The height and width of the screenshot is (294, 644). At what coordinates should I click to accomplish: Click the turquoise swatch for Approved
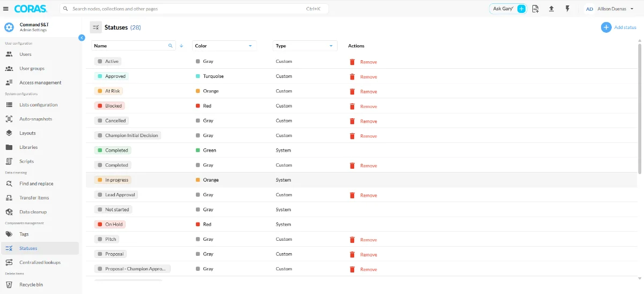198,76
